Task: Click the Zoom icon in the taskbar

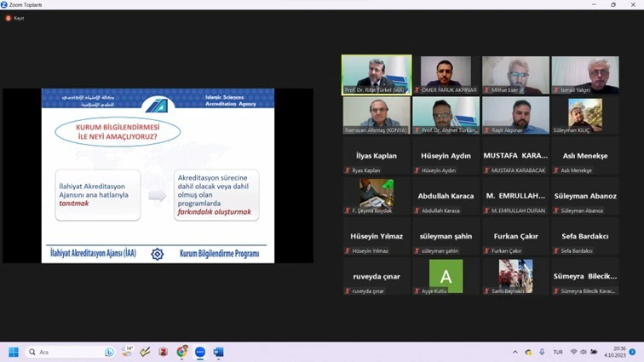Action: 200,352
